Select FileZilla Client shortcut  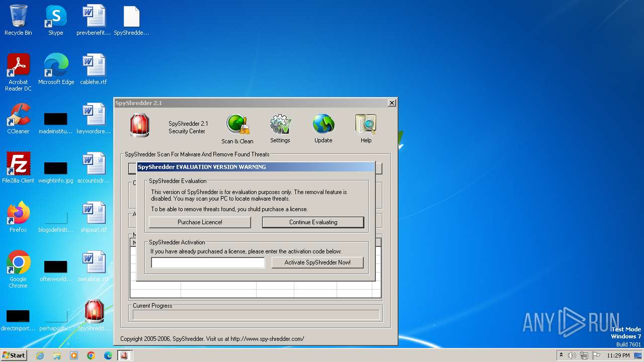[18, 168]
